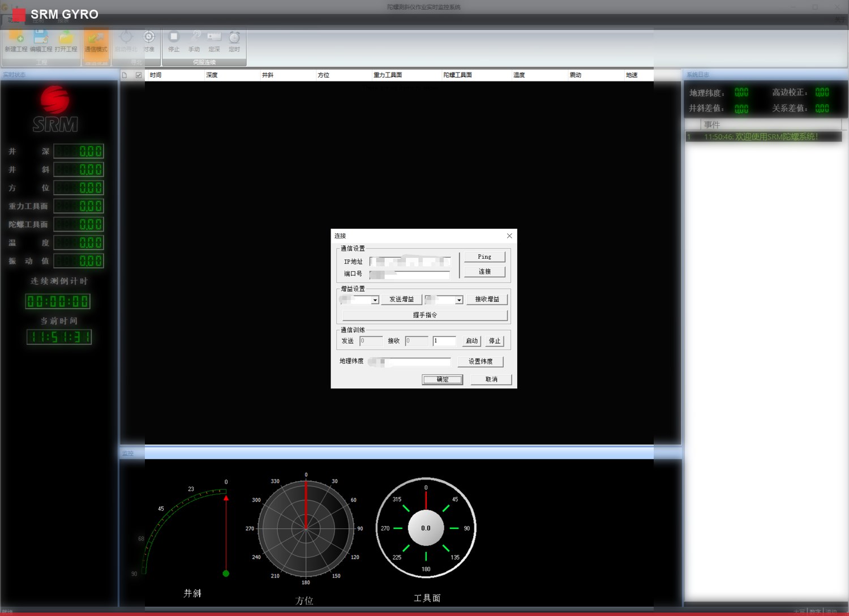
Task: Open a project with the 打开工程 icon
Action: coord(66,41)
